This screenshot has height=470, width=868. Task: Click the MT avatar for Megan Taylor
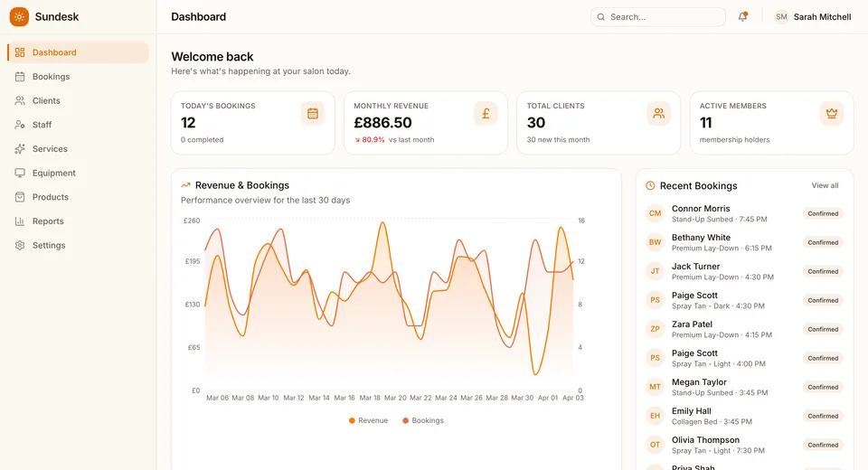pyautogui.click(x=655, y=387)
